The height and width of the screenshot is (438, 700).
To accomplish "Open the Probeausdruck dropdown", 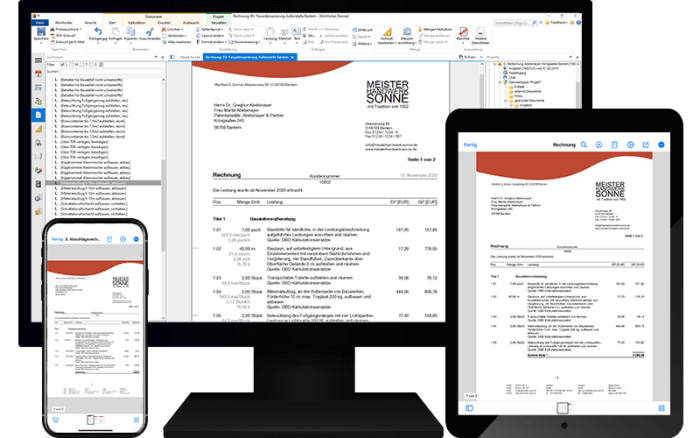I will (x=66, y=29).
